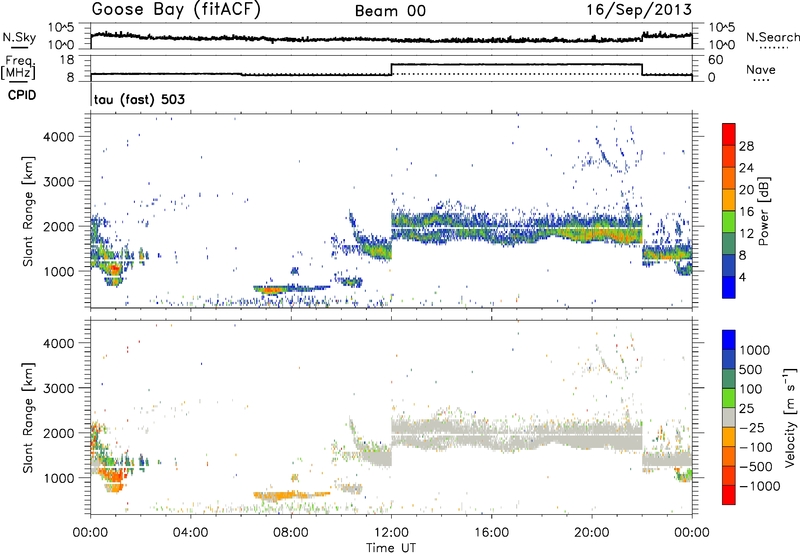Click the '20:00' time axis label

[x=592, y=532]
